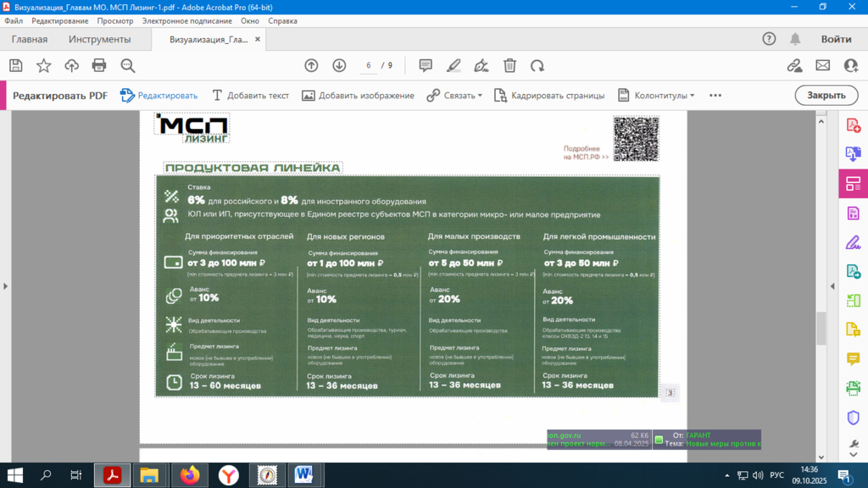Go to next page with down arrow

click(x=339, y=65)
